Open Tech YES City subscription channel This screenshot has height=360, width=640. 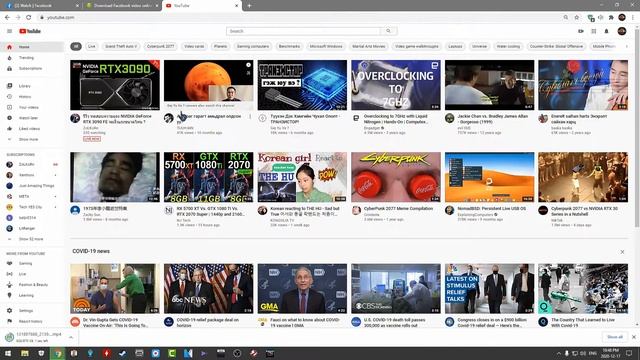pyautogui.click(x=32, y=207)
